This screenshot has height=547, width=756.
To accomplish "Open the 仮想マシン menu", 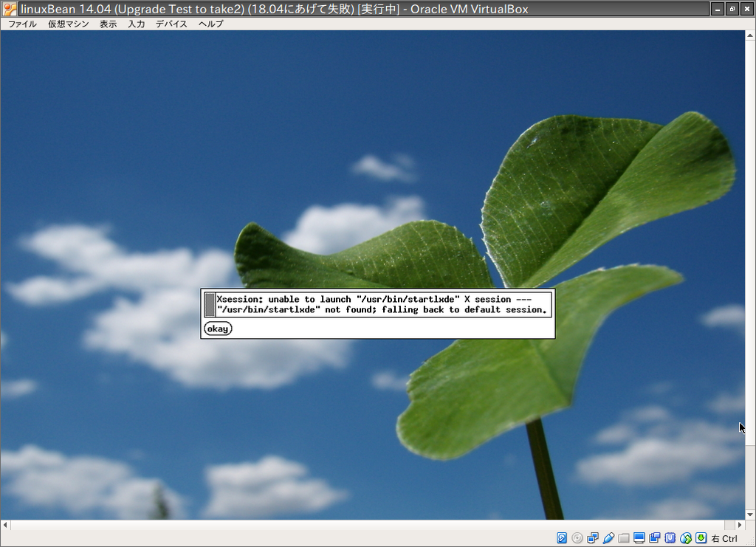I will click(67, 24).
